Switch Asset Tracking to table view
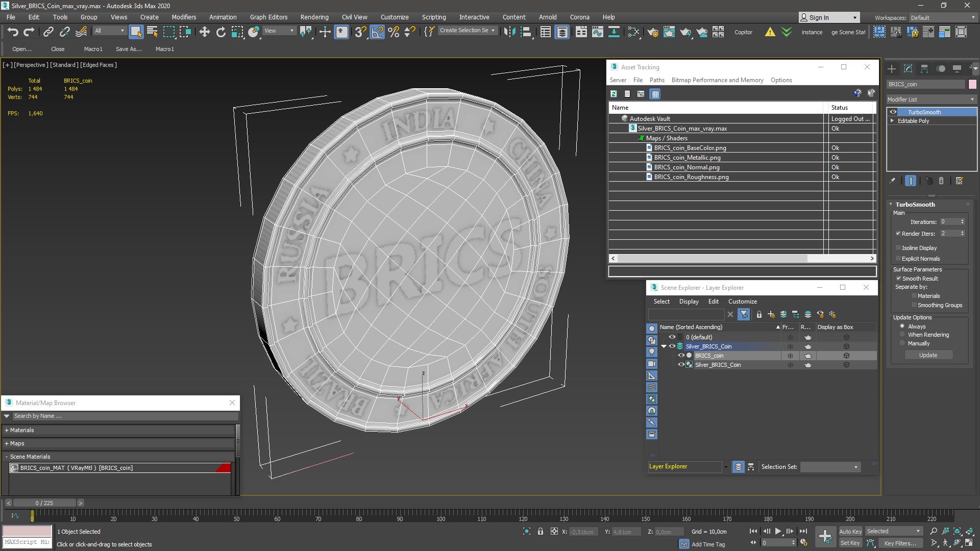The image size is (980, 551). click(x=655, y=94)
